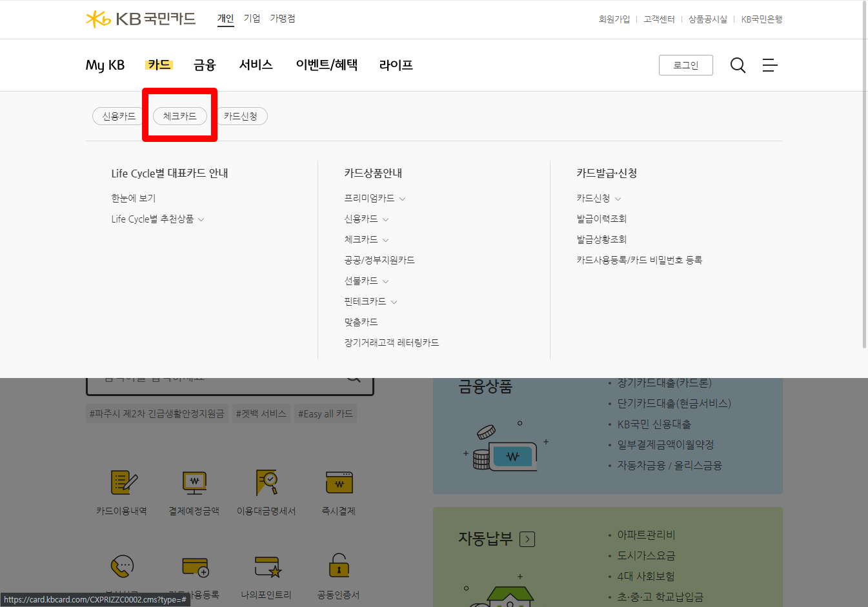868x607 pixels.
Task: Select the 신용카드 pill button
Action: tap(119, 116)
